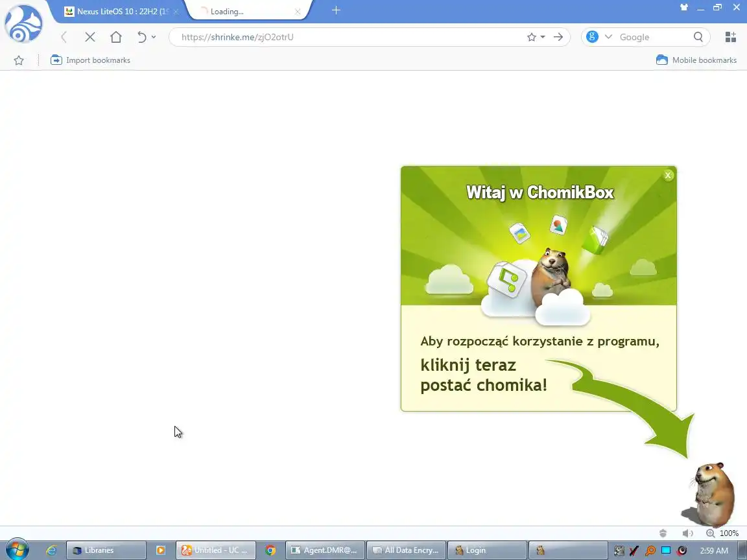Click the zoom magnifier in the status bar
747x560 pixels.
click(710, 533)
